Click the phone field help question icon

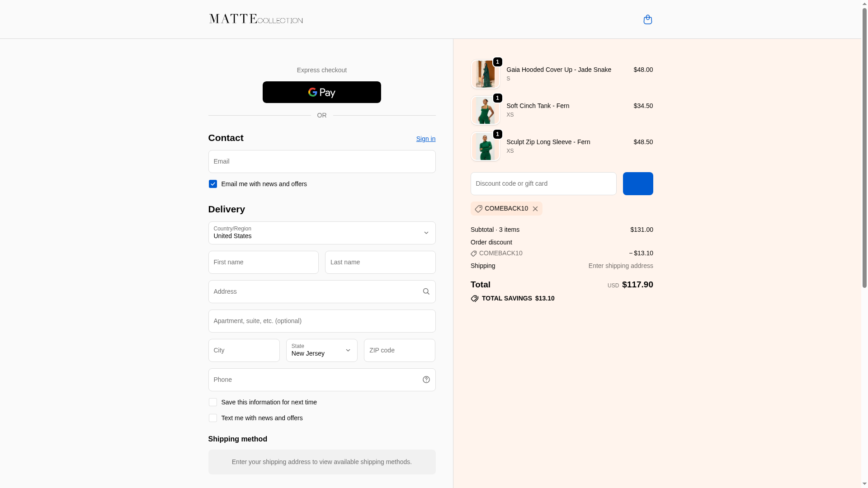tap(426, 380)
